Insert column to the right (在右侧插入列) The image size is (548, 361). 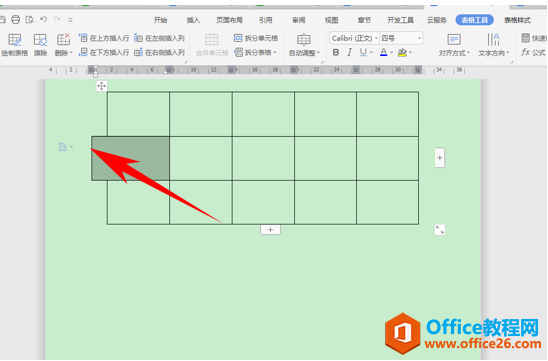(x=159, y=52)
